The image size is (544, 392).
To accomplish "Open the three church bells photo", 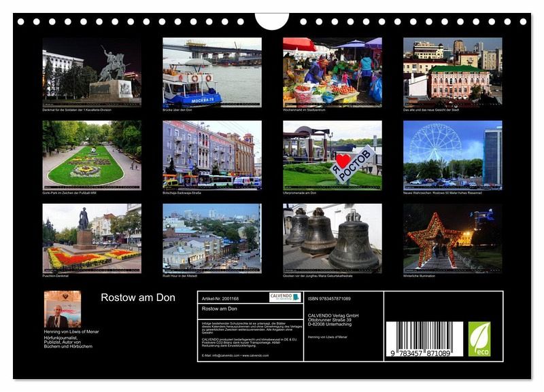I will pos(333,238).
